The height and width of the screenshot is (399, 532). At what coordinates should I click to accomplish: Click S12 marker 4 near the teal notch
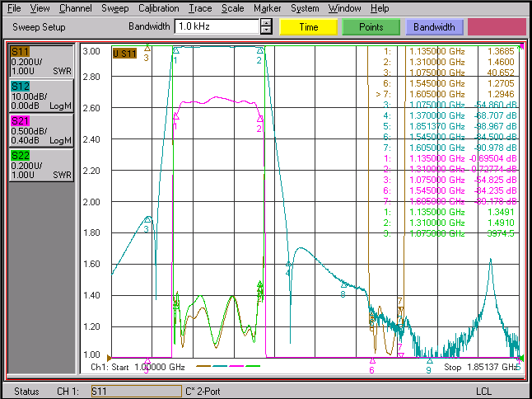[288, 264]
